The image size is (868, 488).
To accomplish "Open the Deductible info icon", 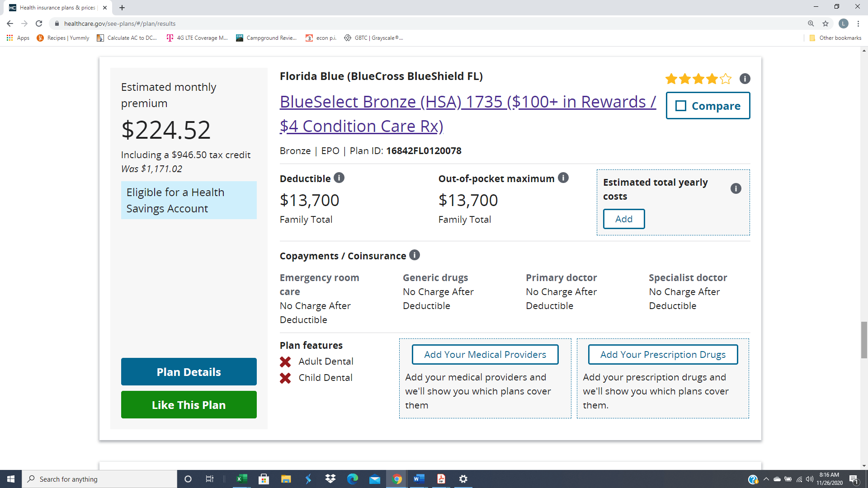I will (x=339, y=178).
